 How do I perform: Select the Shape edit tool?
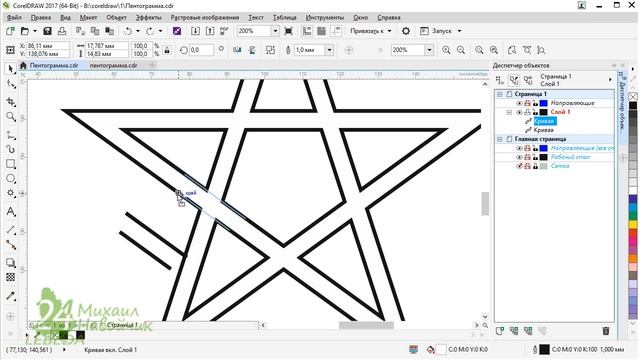[x=11, y=84]
